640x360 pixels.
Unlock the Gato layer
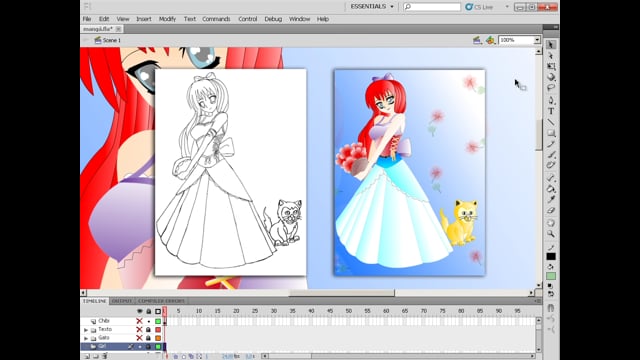149,338
